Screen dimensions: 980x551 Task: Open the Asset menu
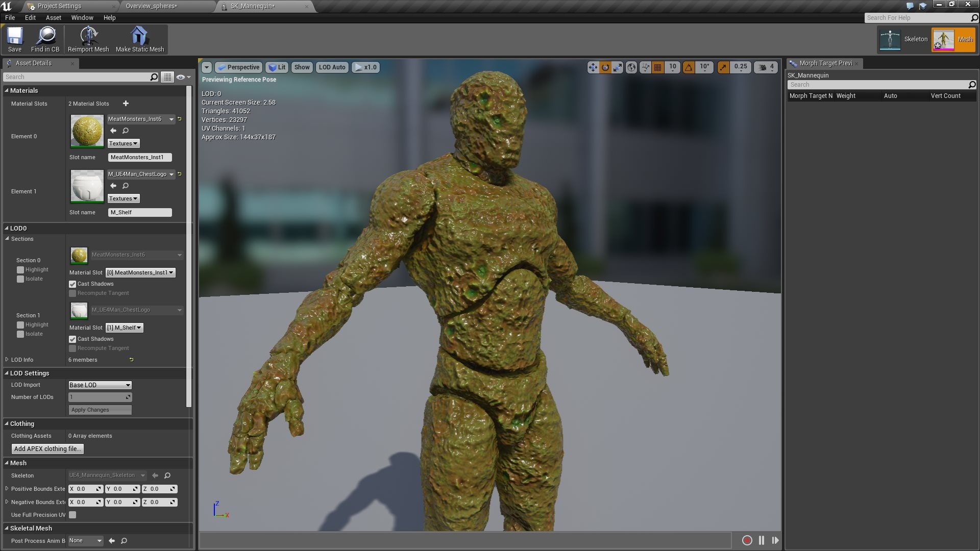coord(53,17)
